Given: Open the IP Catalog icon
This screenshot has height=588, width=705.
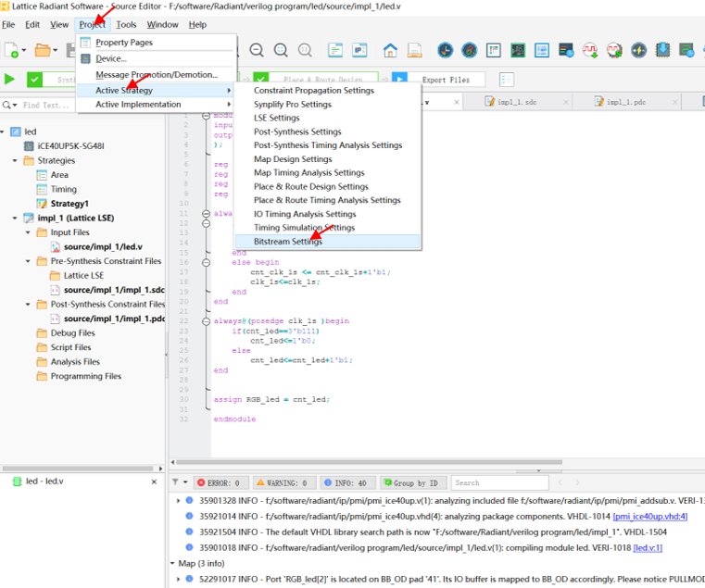Looking at the screenshot, I should [x=359, y=50].
